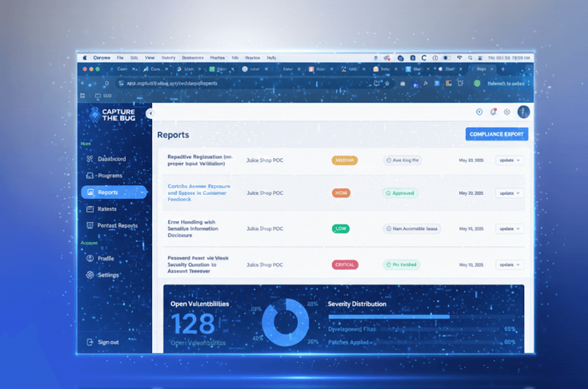Click the Sign out door icon
588x389 pixels.
90,342
